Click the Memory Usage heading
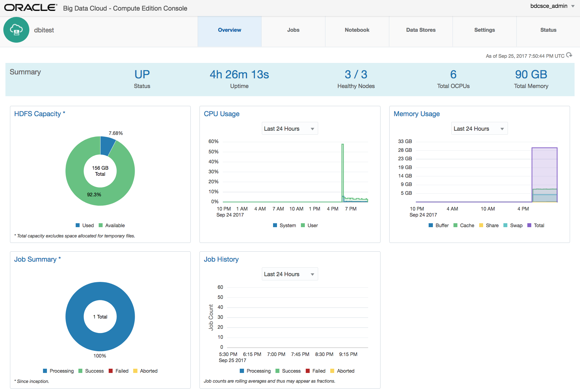This screenshot has width=580, height=392. [417, 114]
